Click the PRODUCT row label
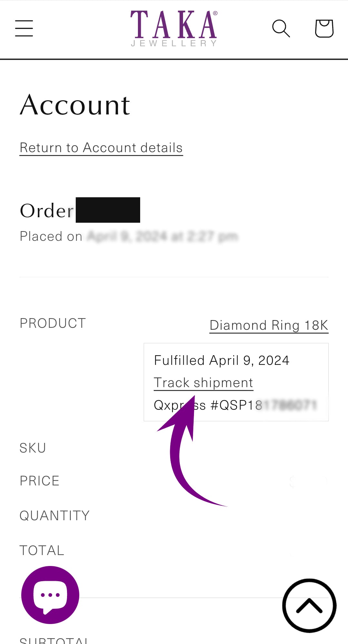 pyautogui.click(x=53, y=323)
